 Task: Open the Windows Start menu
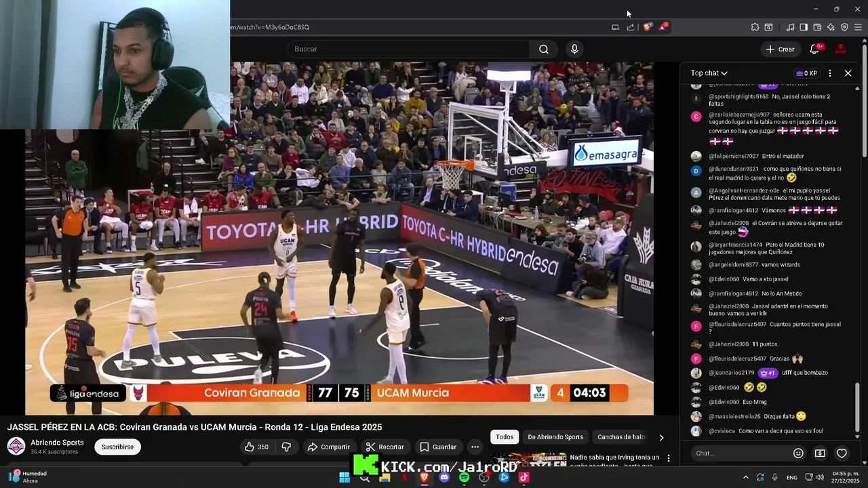point(344,477)
